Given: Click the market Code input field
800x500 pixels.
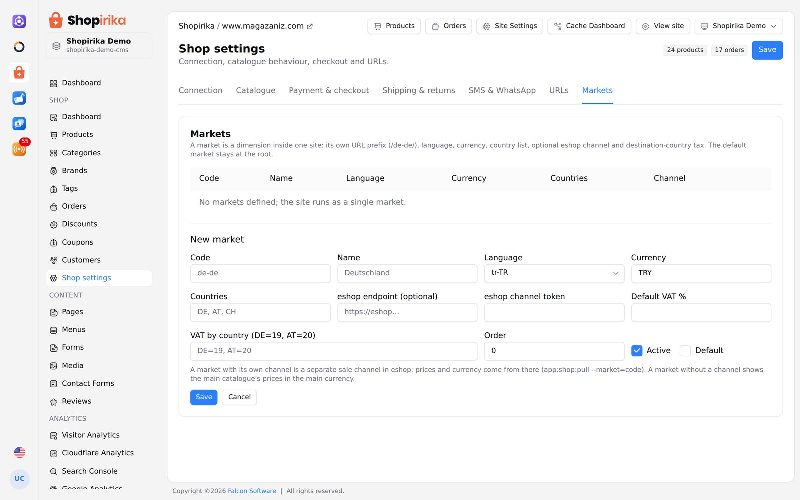Looking at the screenshot, I should [x=260, y=273].
